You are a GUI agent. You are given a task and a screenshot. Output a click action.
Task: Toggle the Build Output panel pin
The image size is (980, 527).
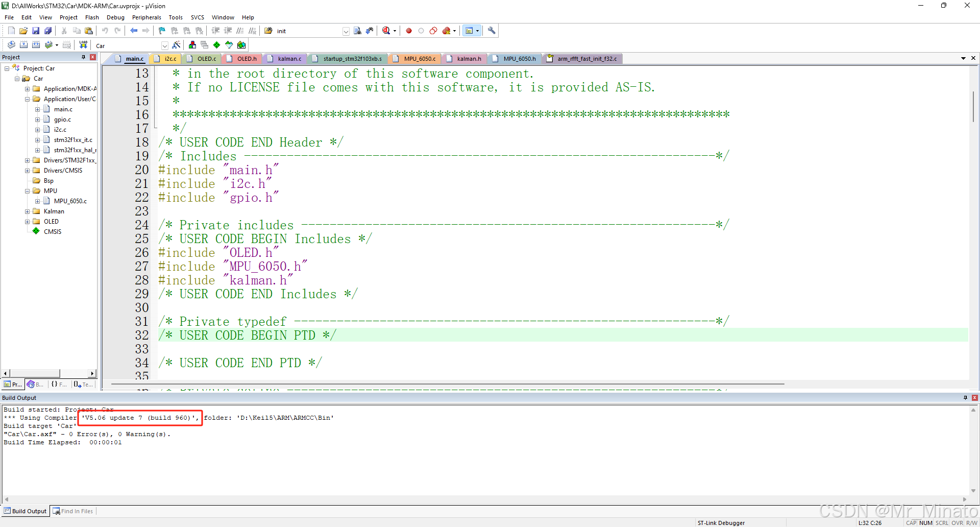pyautogui.click(x=965, y=398)
